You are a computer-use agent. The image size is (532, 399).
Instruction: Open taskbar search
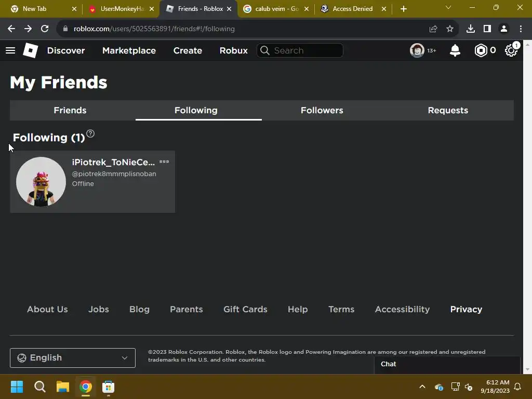click(39, 387)
